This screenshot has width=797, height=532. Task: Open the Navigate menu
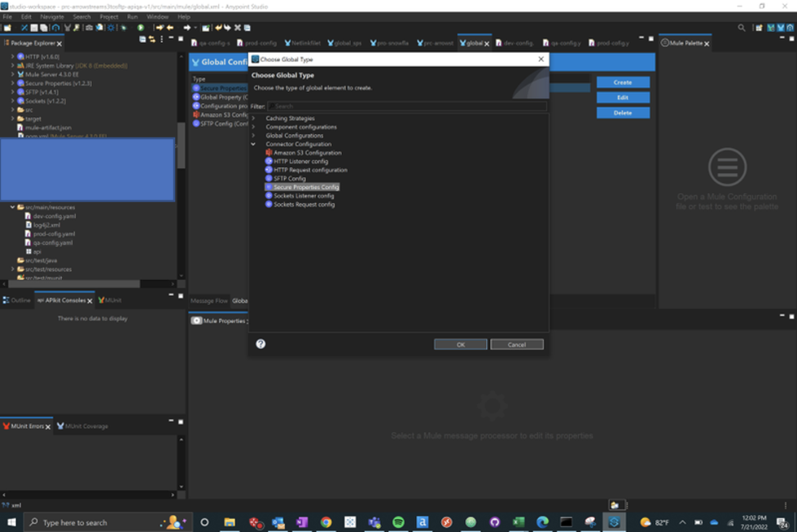pos(52,17)
